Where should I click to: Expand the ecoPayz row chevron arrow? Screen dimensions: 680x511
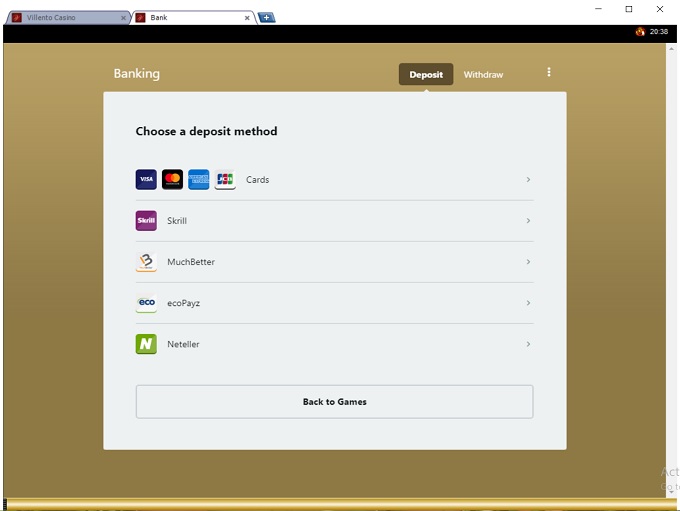coord(528,303)
